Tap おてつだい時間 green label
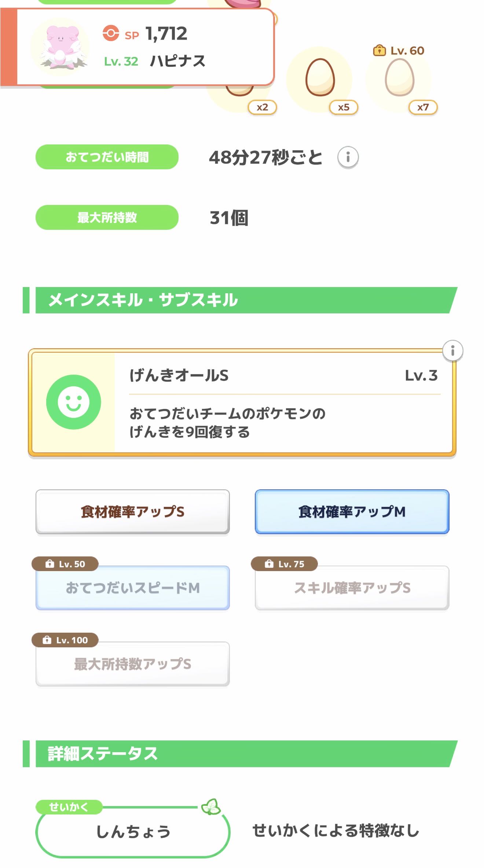484x868 pixels. 107,157
